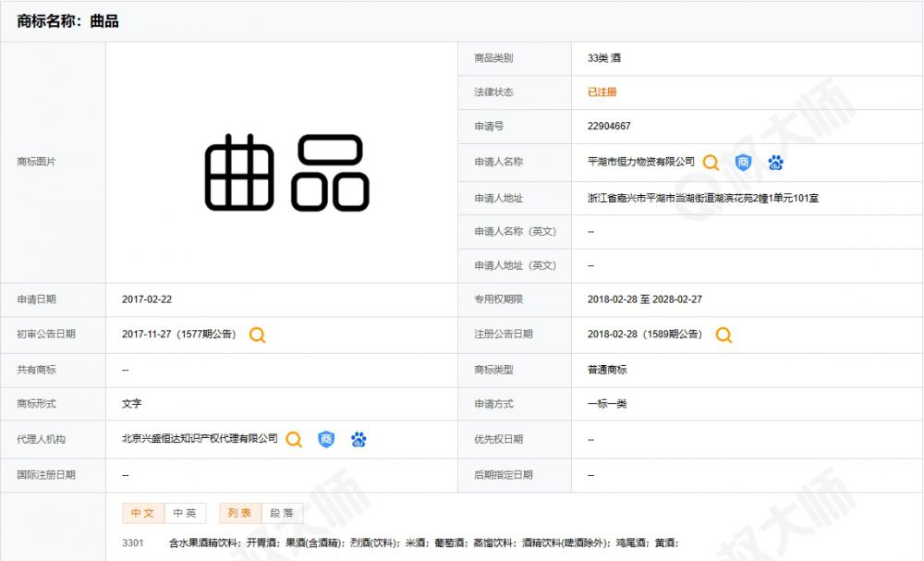Select the 段落 view tab
The image size is (924, 561).
(282, 513)
